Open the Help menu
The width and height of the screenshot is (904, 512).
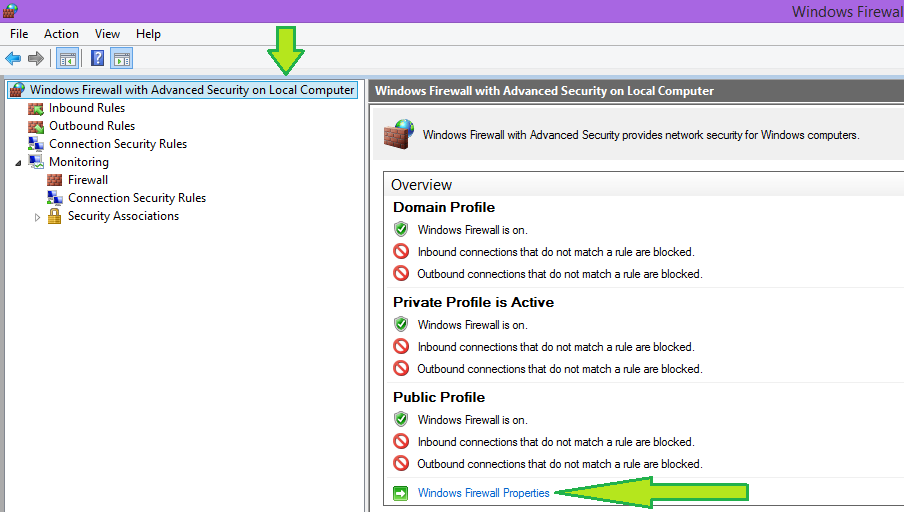pyautogui.click(x=148, y=34)
